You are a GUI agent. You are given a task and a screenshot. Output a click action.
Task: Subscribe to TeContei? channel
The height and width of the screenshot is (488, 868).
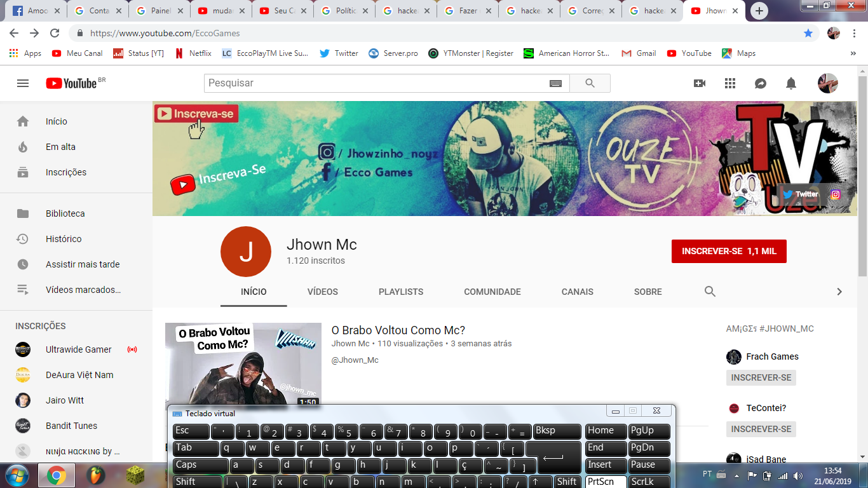point(761,429)
